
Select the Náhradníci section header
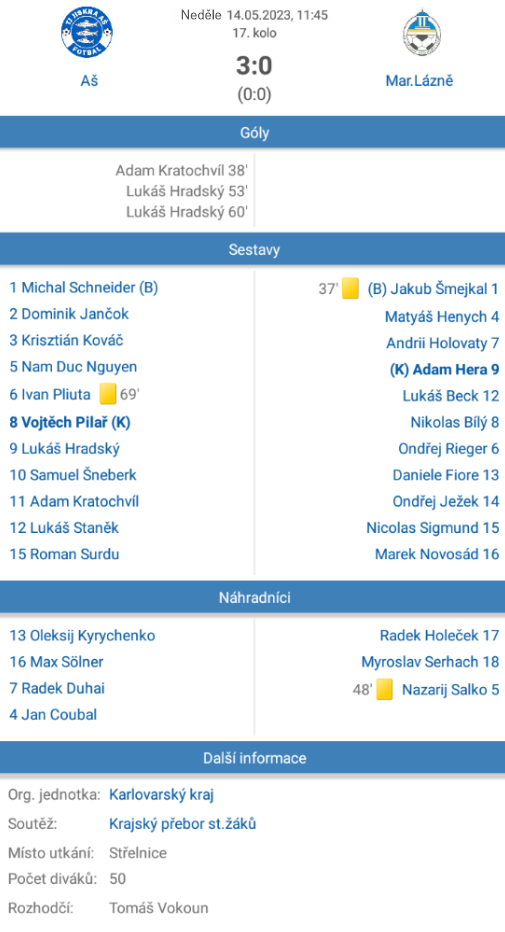click(252, 597)
